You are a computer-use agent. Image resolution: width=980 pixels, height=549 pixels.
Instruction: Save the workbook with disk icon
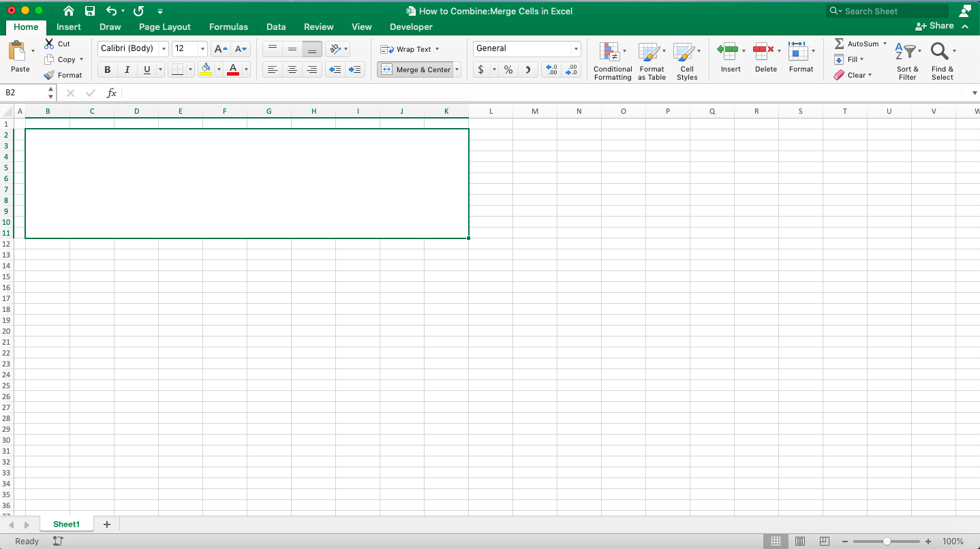coord(90,11)
